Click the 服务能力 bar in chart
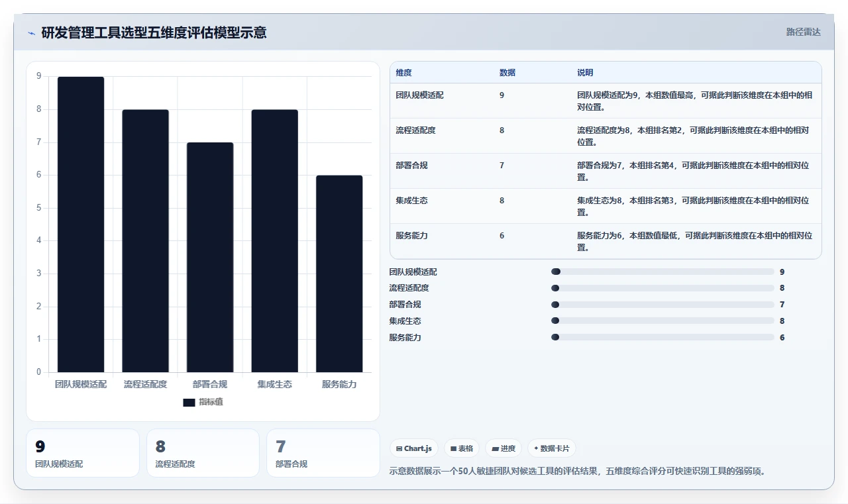Image resolution: width=848 pixels, height=504 pixels. pos(339,274)
